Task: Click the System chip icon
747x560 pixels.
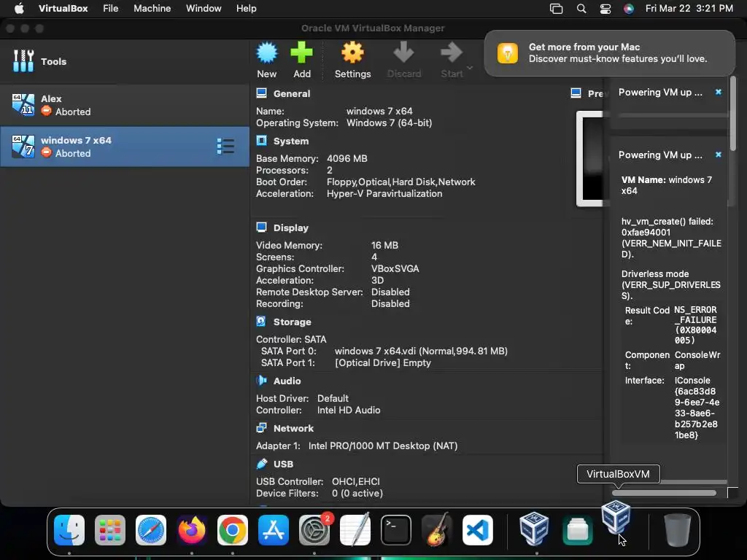Action: click(262, 141)
